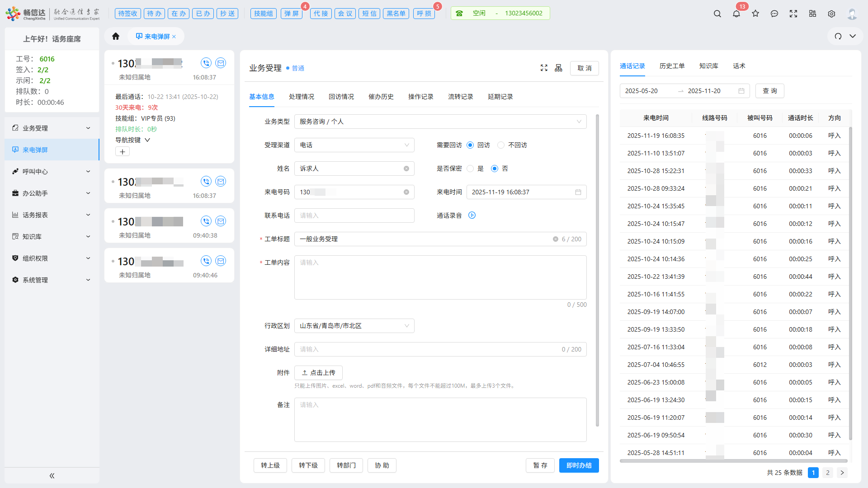Screen dimensions: 868x488
Task: Click the 查询 button to search call records
Action: tap(769, 91)
